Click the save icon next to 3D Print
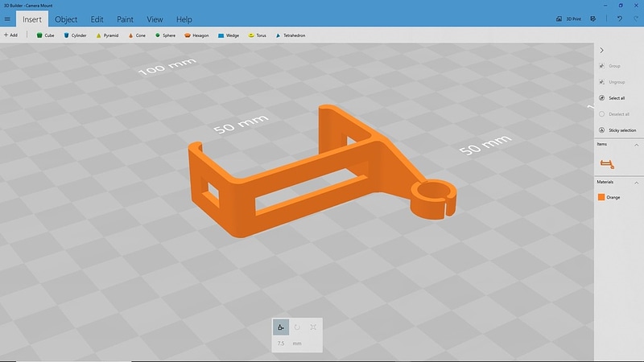This screenshot has width=644, height=362. pos(593,19)
